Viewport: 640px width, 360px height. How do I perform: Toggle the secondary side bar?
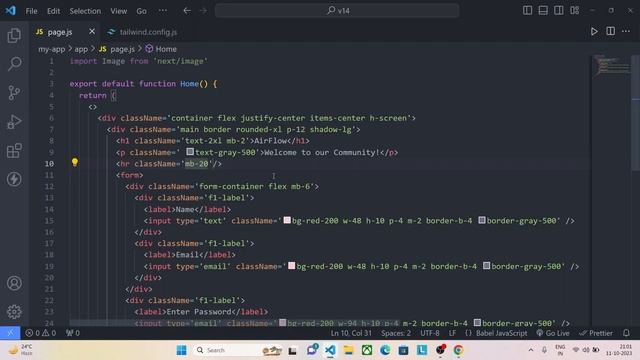pyautogui.click(x=559, y=11)
